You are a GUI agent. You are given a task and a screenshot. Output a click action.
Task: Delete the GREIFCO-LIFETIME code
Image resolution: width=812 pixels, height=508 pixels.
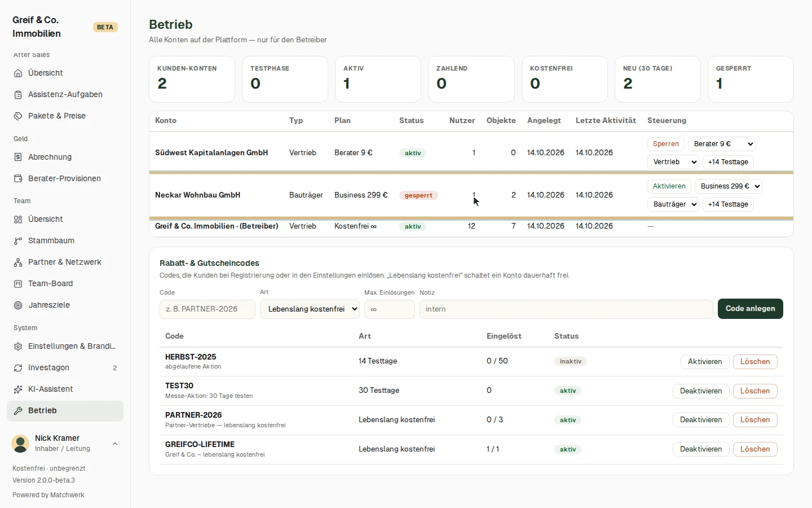[x=755, y=449]
